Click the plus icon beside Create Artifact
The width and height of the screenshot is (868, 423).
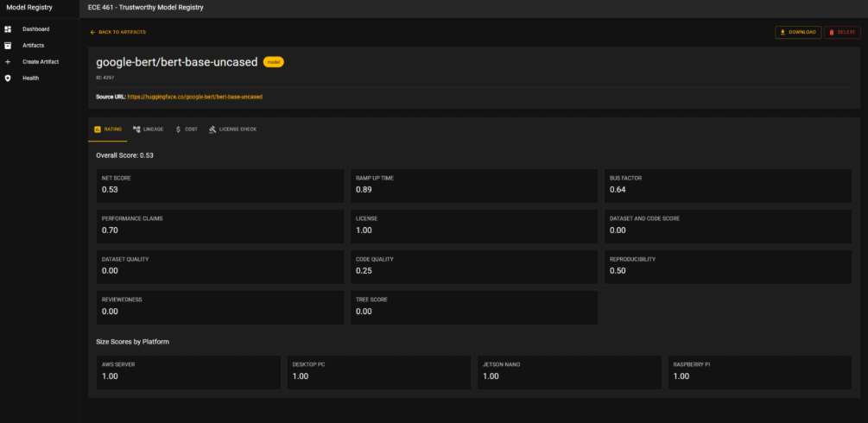[8, 62]
